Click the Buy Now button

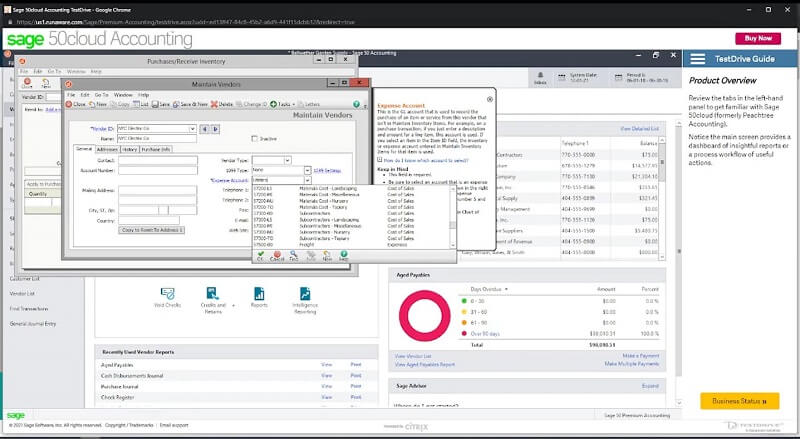click(x=758, y=38)
